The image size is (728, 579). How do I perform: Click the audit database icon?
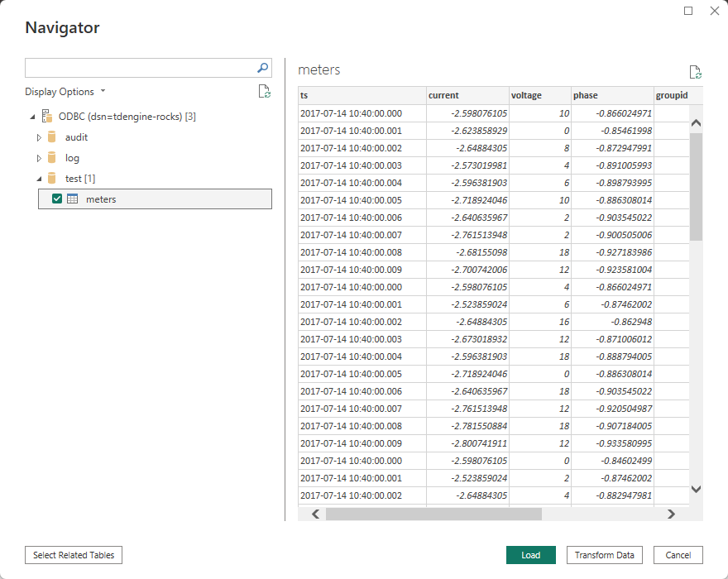[x=52, y=137]
